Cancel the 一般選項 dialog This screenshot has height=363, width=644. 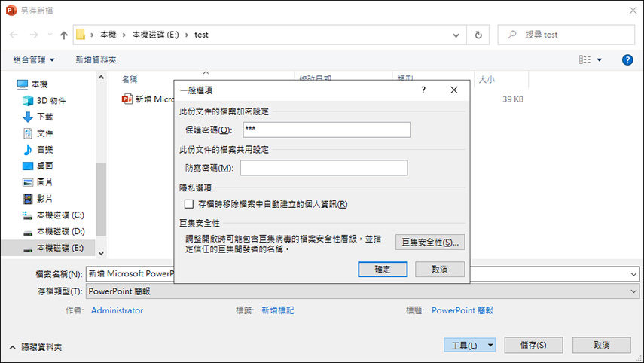tap(440, 270)
